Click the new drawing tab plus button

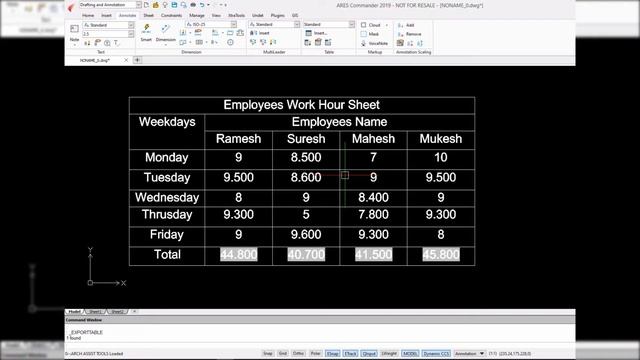(138, 60)
